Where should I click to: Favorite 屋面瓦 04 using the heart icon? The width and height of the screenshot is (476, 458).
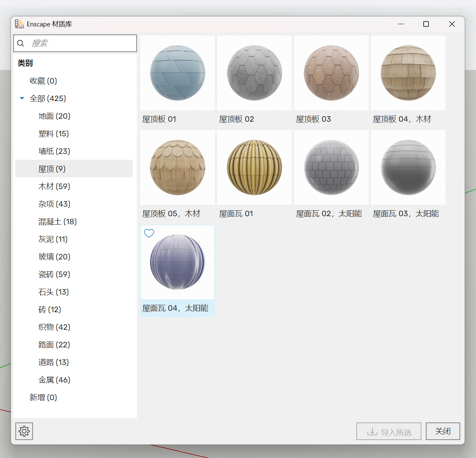click(x=149, y=233)
